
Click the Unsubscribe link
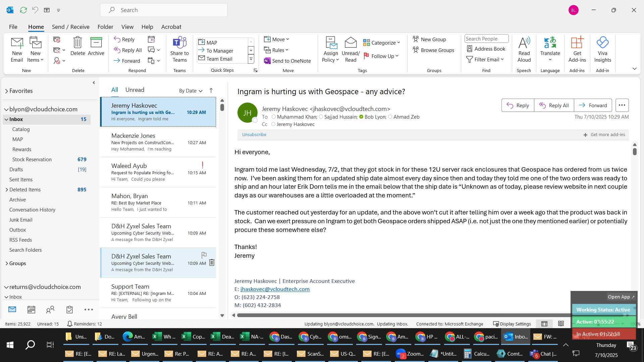(x=254, y=134)
